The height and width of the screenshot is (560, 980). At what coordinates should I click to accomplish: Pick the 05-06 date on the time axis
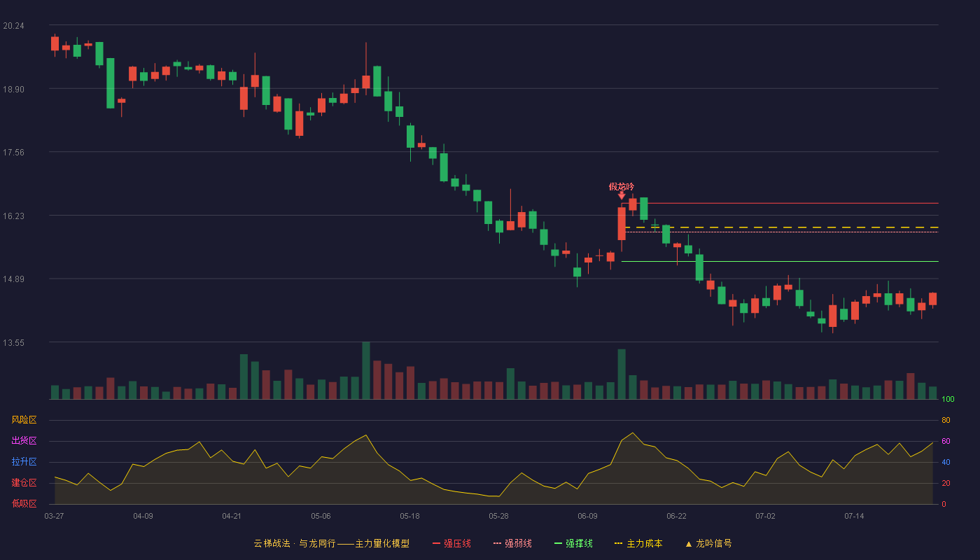tap(321, 516)
